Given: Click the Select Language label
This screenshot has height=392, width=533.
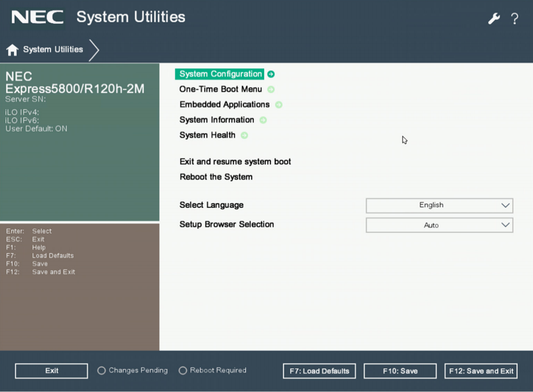Looking at the screenshot, I should (211, 205).
